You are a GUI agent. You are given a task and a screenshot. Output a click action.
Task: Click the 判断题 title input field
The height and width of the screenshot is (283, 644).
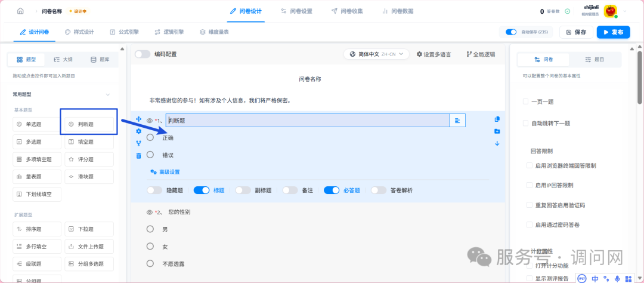tap(308, 121)
